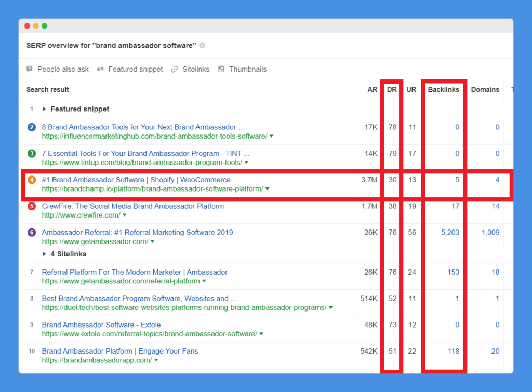
Task: Click domains value 14 for CrewFire
Action: pyautogui.click(x=495, y=206)
